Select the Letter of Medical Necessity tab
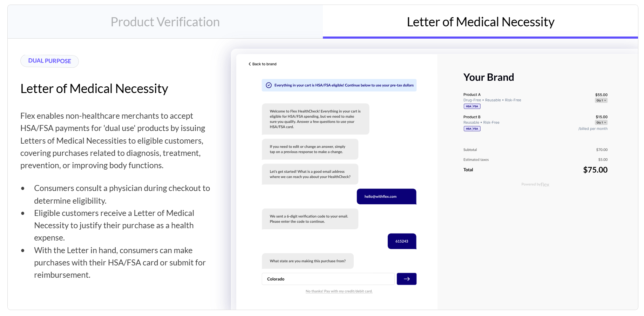 pos(480,22)
